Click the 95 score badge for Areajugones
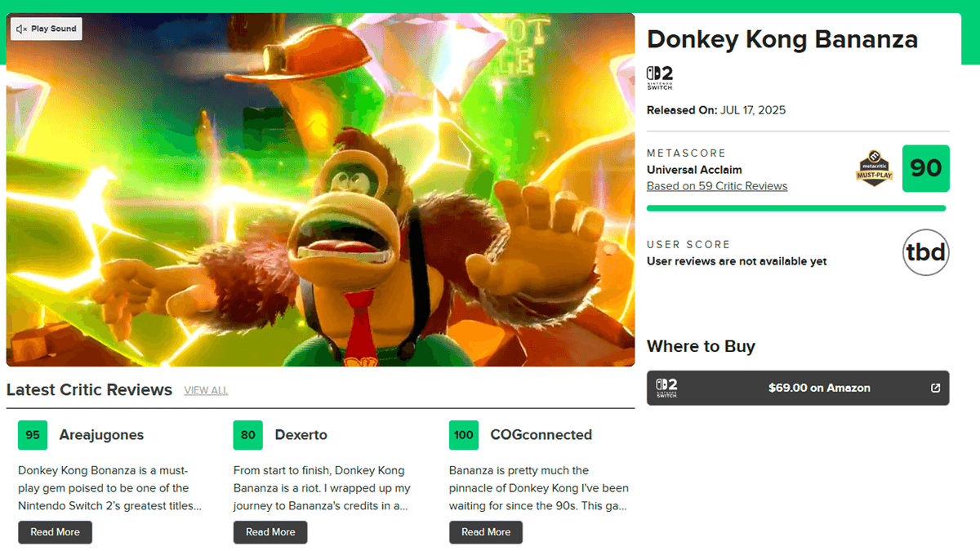980x551 pixels. coord(33,435)
